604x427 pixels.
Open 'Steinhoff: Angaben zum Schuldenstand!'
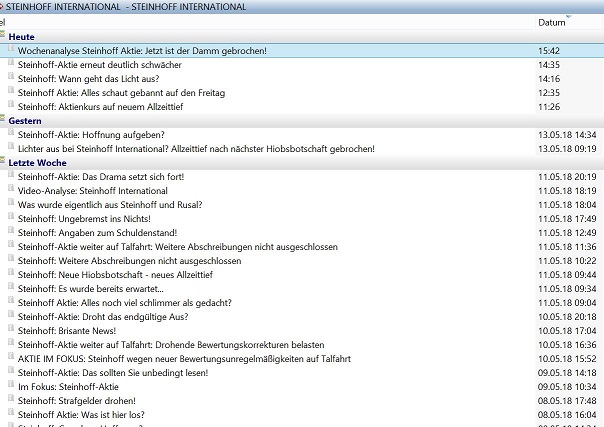[x=97, y=233]
